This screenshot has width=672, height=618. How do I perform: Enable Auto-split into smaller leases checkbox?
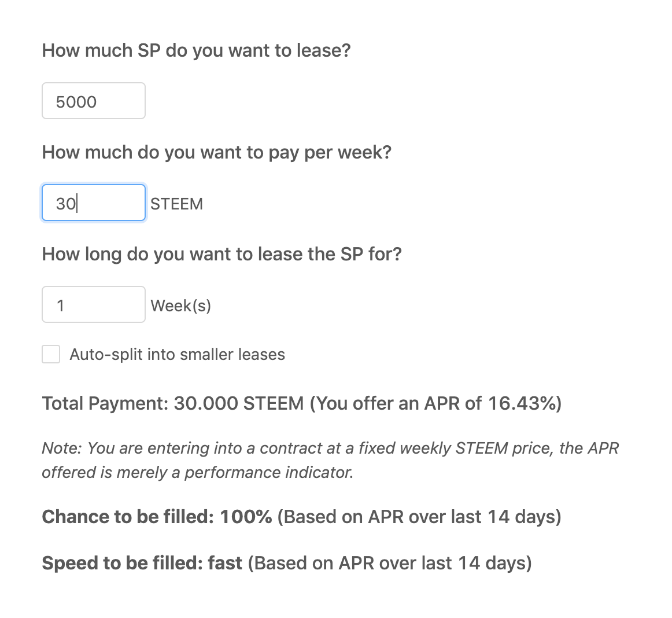[51, 354]
